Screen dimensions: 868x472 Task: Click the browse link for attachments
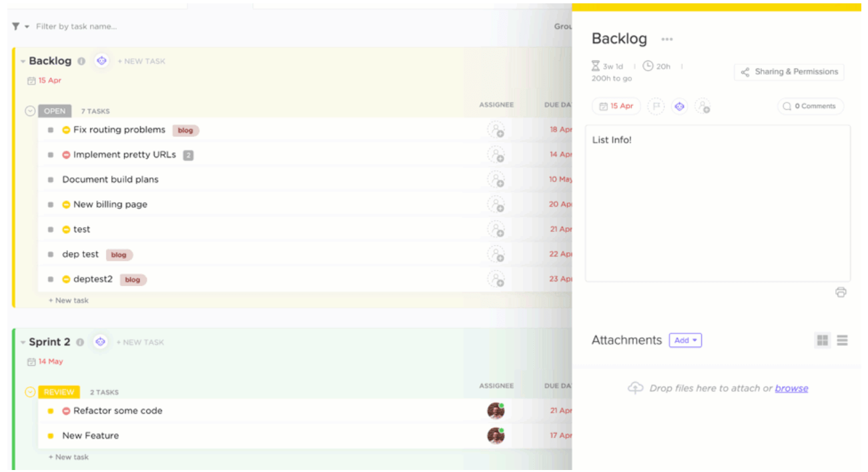791,389
